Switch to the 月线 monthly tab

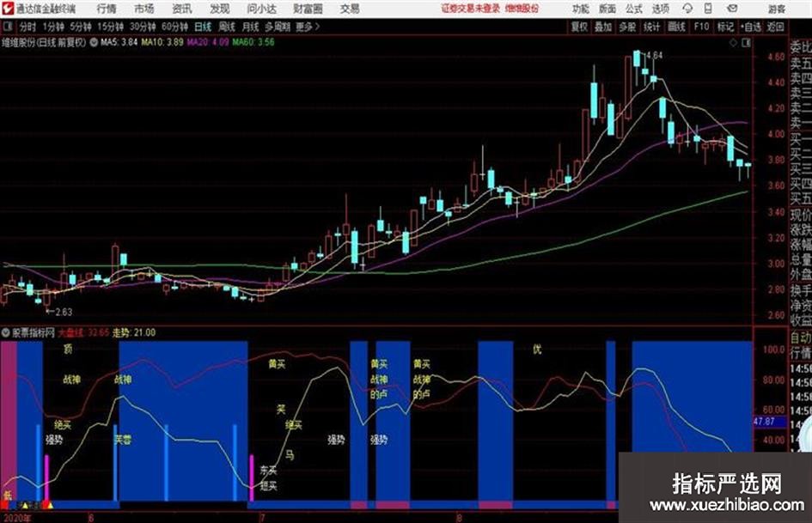(250, 27)
